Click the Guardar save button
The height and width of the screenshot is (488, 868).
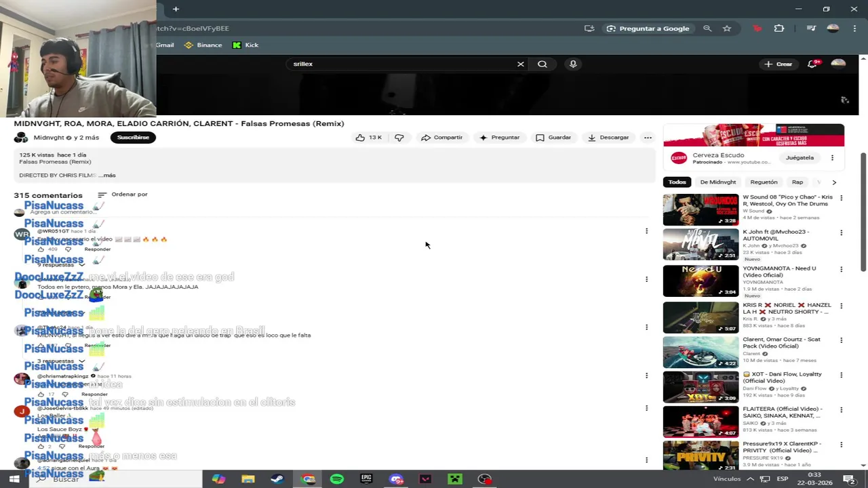point(553,138)
